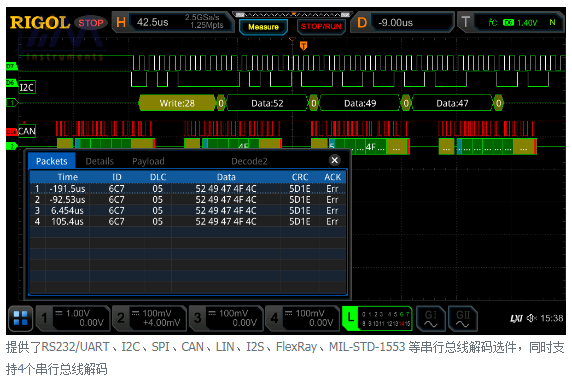This screenshot has height=386, width=572.
Task: Select the D7 digital channel label
Action: 11,66
